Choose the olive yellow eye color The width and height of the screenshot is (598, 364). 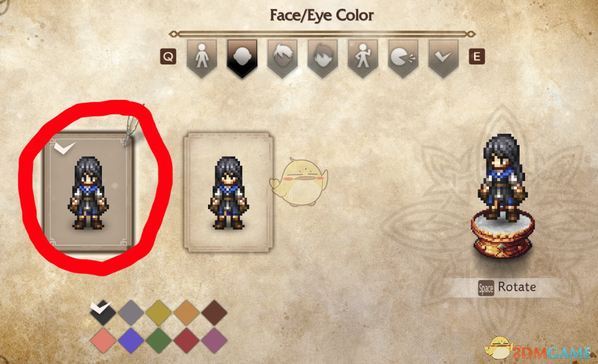159,313
